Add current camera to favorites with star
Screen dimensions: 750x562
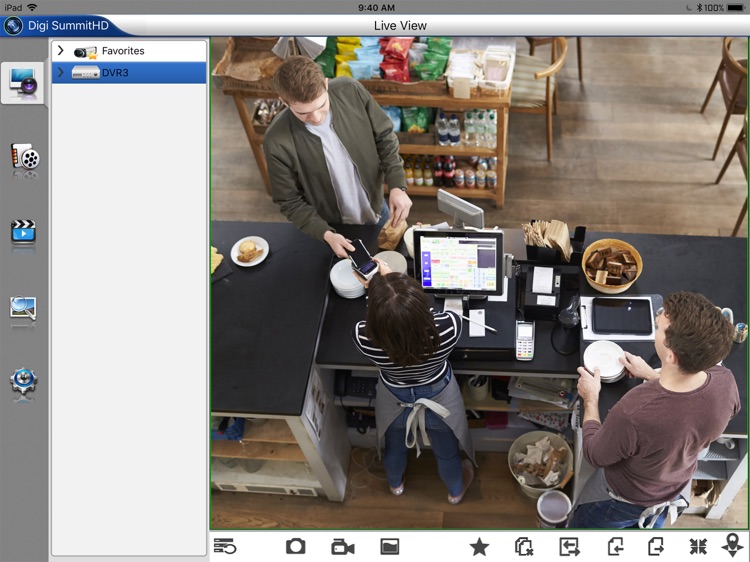pos(479,546)
